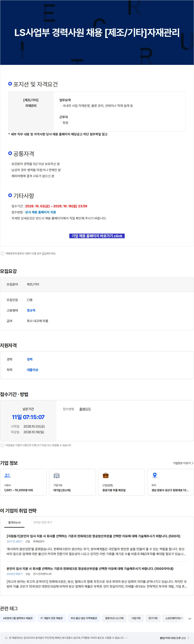Screen dimensions: 194x644
Task: Open the 합격자소서 tab
Action: pyautogui.click(x=14, y=523)
